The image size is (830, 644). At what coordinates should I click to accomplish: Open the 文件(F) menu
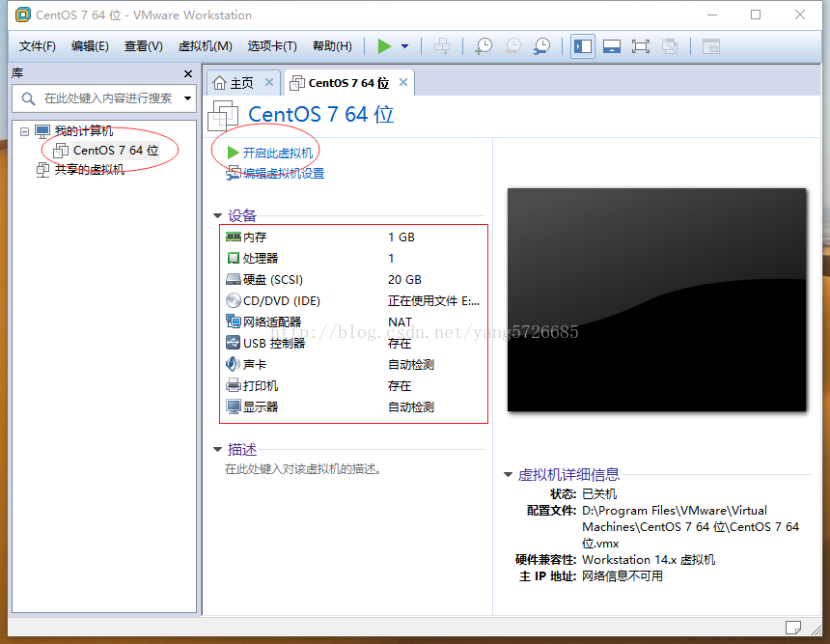37,46
